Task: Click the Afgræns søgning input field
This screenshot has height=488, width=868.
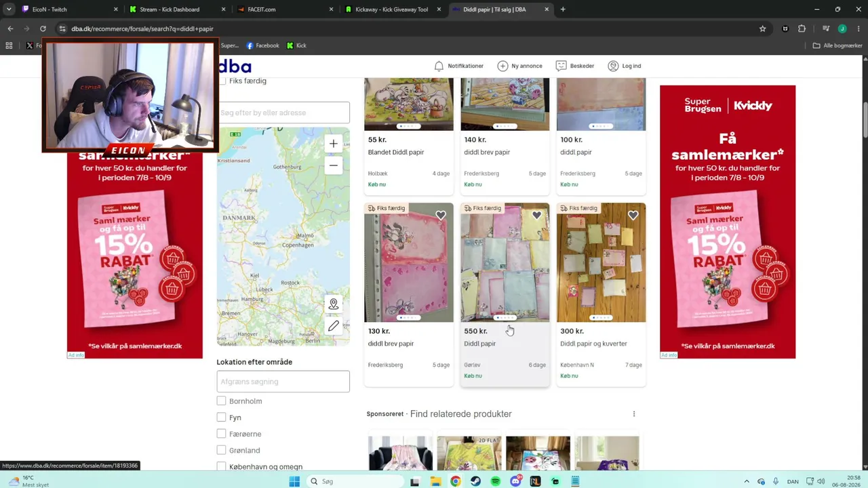Action: [x=283, y=382]
